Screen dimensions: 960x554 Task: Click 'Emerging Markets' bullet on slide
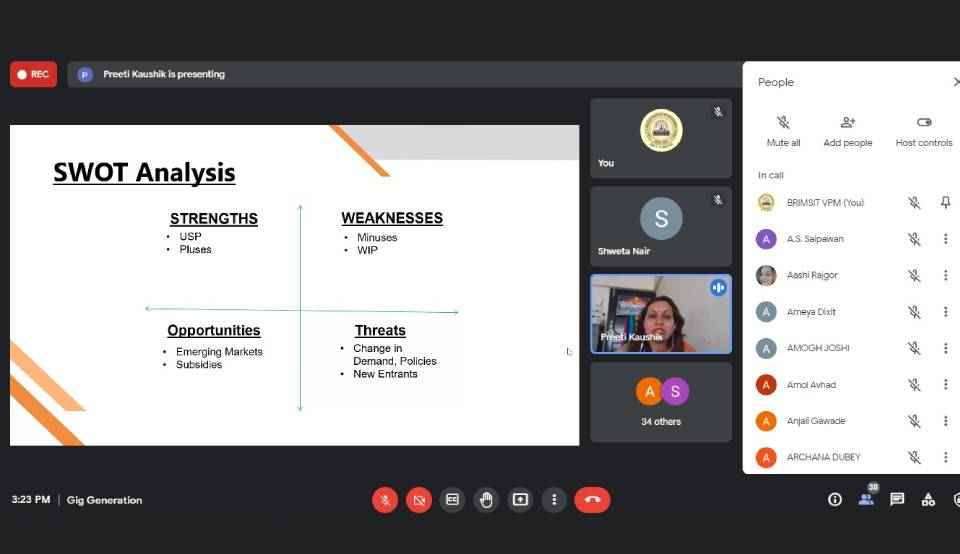pos(219,352)
